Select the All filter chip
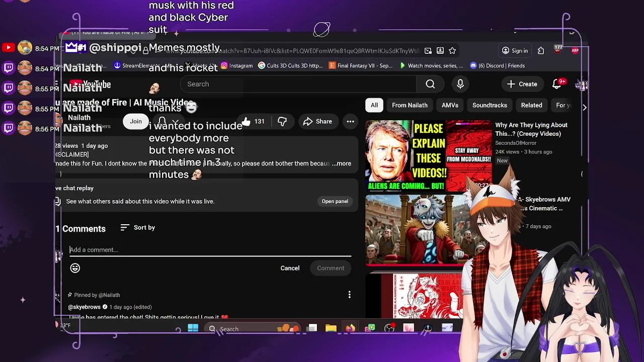The image size is (644, 362). [374, 105]
